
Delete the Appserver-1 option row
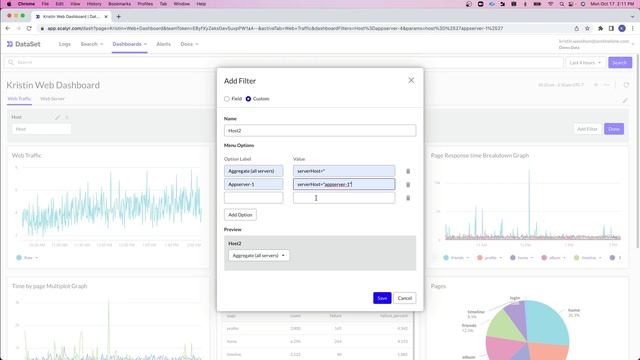click(408, 185)
